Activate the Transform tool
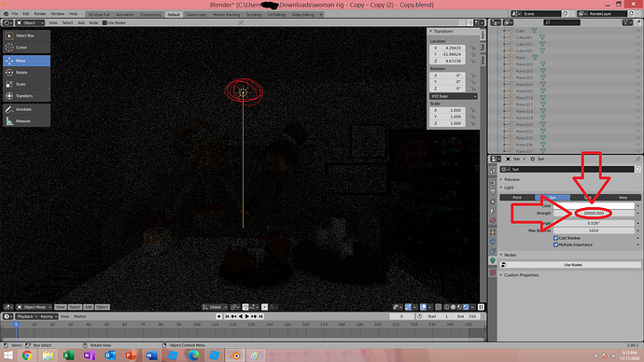 click(26, 95)
